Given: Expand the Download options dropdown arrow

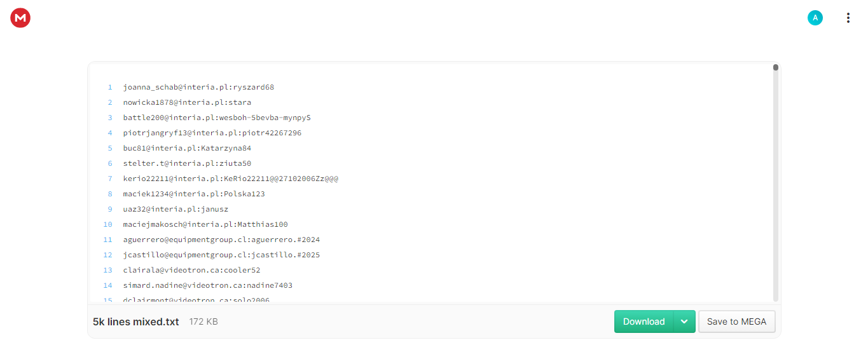Looking at the screenshot, I should click(684, 321).
